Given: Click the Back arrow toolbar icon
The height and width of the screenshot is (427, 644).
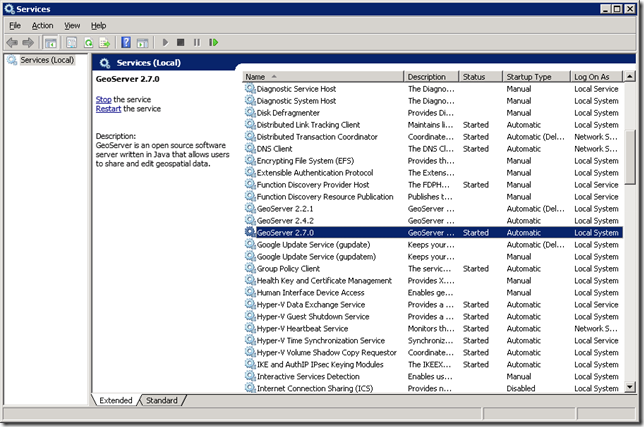Looking at the screenshot, I should (12, 42).
